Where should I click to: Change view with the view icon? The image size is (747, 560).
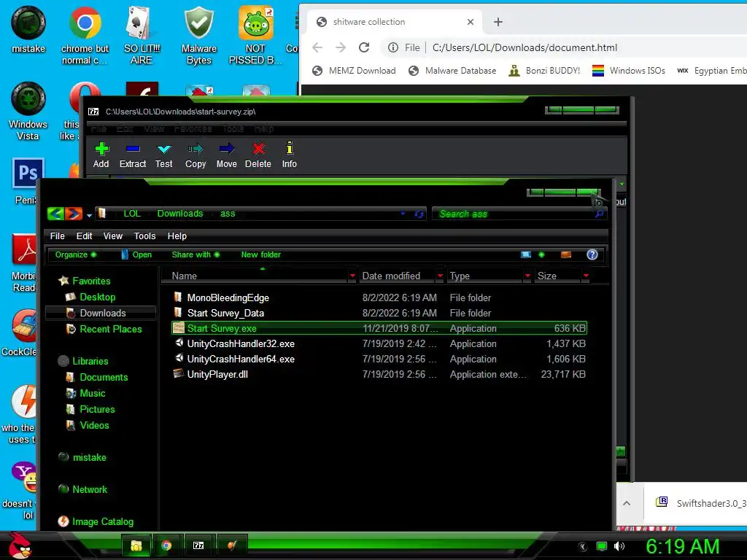coord(526,254)
